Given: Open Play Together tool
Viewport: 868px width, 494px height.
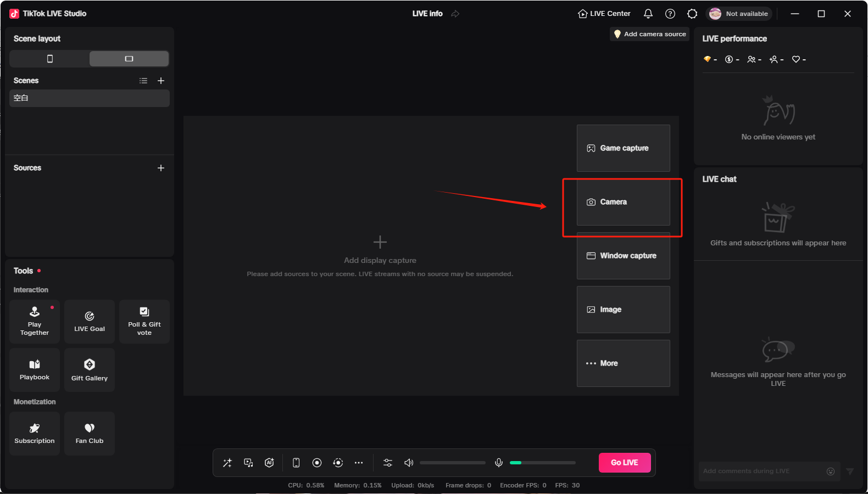Looking at the screenshot, I should tap(35, 322).
